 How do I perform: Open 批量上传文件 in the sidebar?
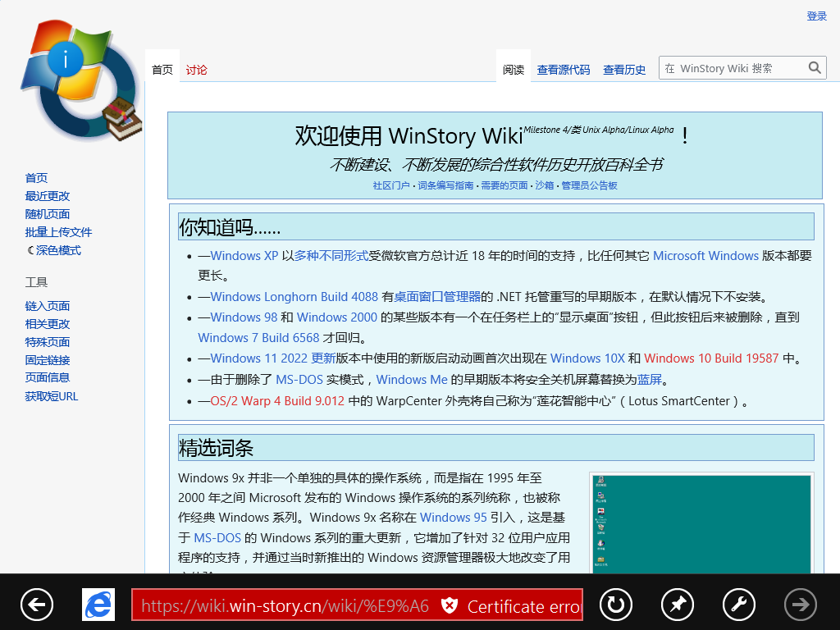(58, 232)
